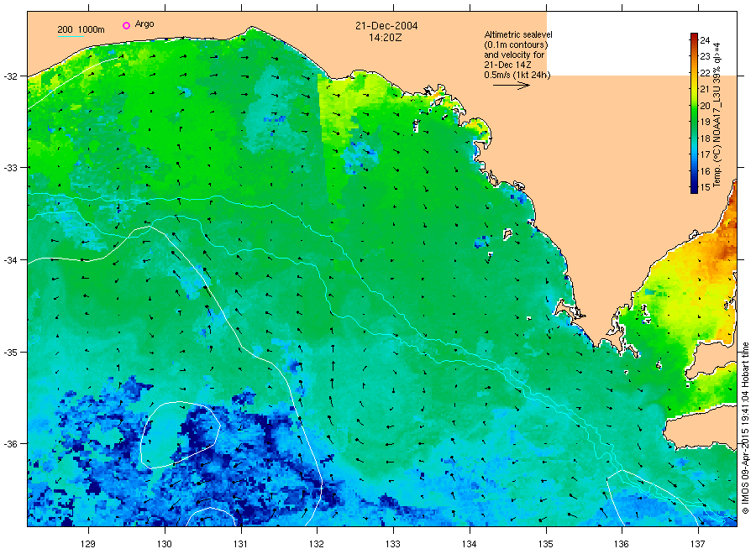Click the 21-Dec-2004 date title
This screenshot has width=756, height=554.
coord(386,26)
